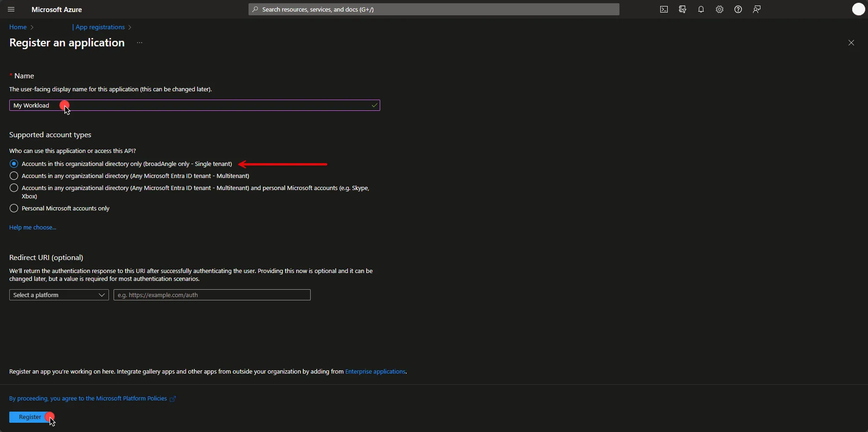This screenshot has height=432, width=868.
Task: Navigate to App registrations breadcrumb
Action: click(100, 27)
